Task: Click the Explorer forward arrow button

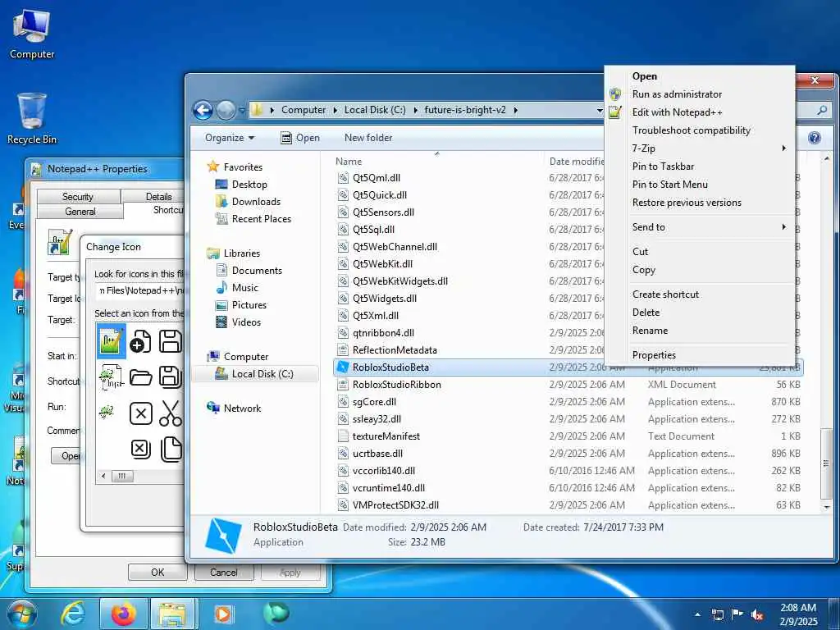Action: click(226, 111)
